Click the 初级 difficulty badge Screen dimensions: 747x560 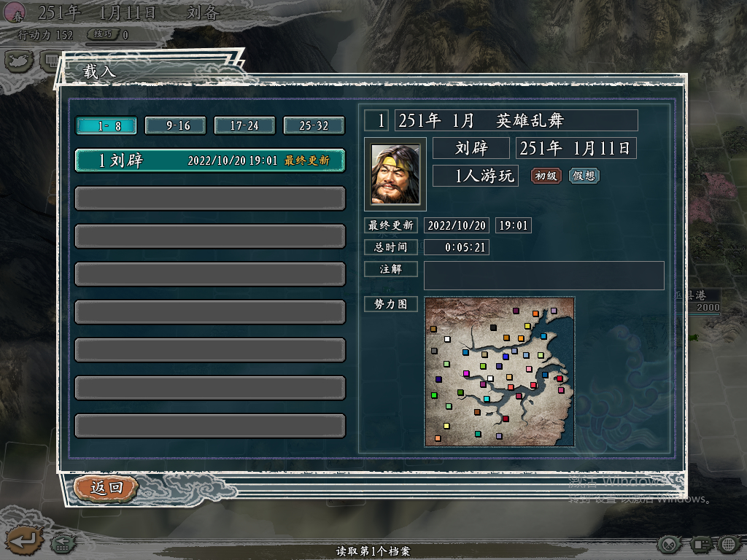coord(546,176)
